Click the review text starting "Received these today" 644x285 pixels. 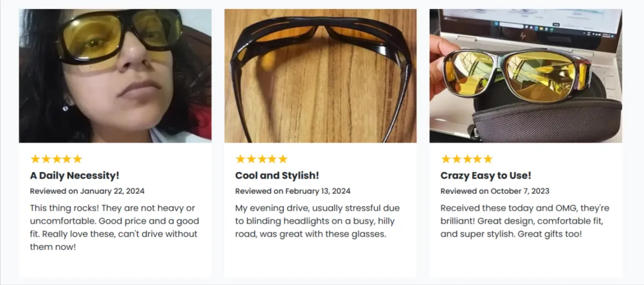(524, 221)
